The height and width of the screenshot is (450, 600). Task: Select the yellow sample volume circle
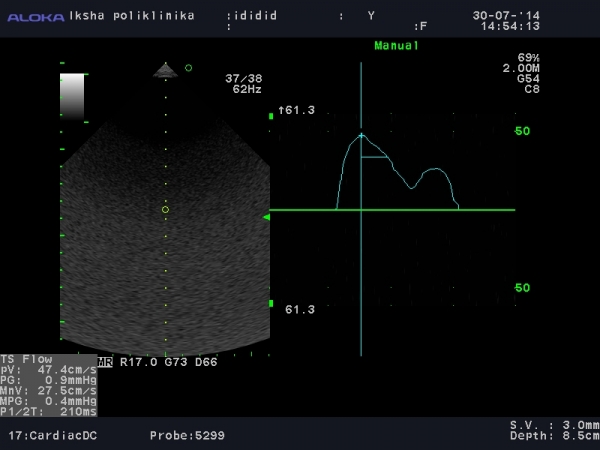pyautogui.click(x=165, y=209)
